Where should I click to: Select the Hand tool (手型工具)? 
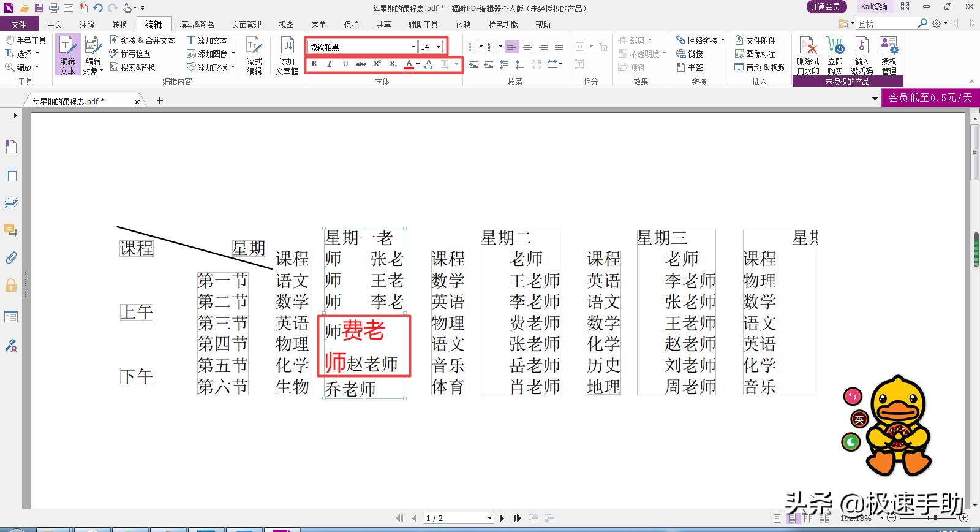[x=26, y=40]
